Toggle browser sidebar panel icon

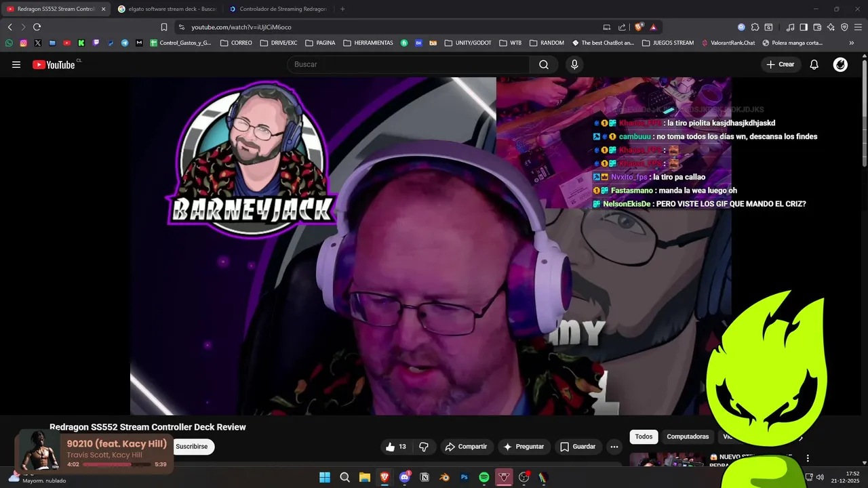click(804, 27)
